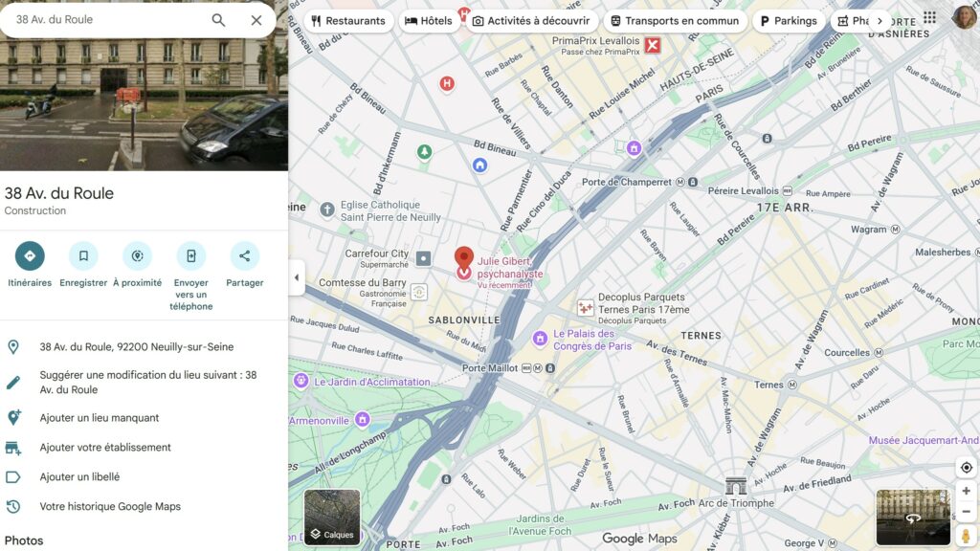Click the history clock icon
980x551 pixels.
pyautogui.click(x=13, y=507)
